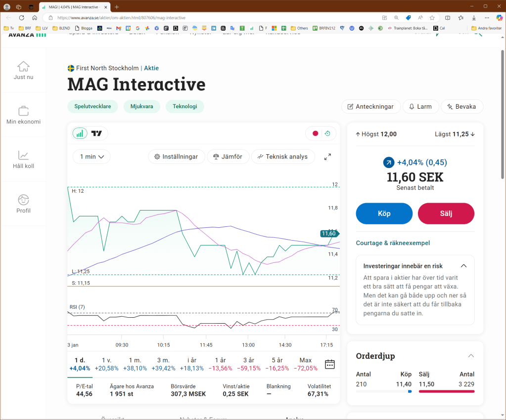Collapse the Investeringar innebär en risk box
Screen dimensions: 506x420
[463, 266]
